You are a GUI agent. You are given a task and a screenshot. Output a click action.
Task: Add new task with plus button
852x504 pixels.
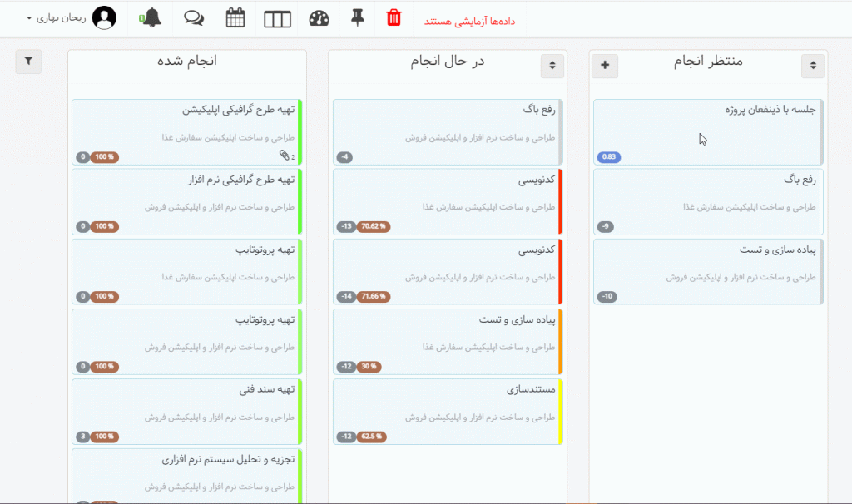pos(605,66)
